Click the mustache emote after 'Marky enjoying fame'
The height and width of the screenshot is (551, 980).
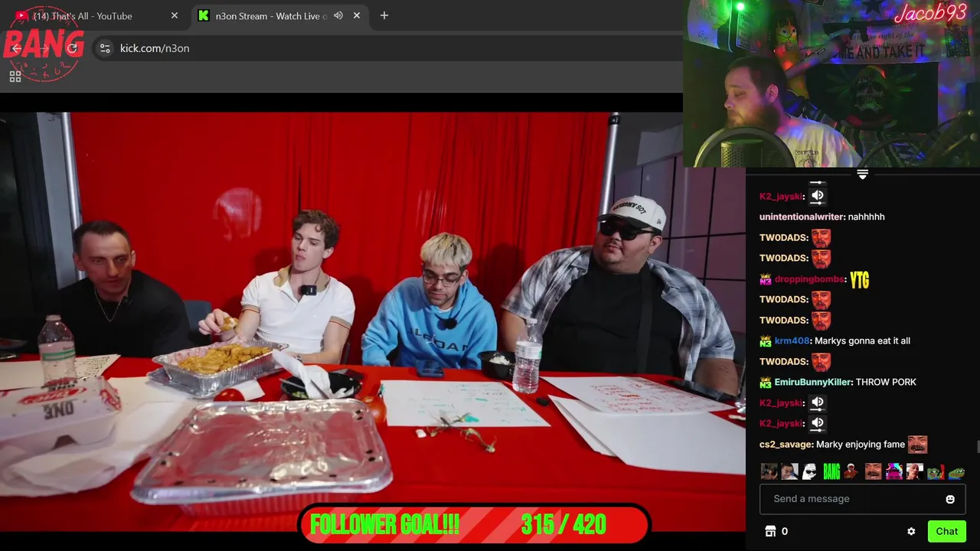pyautogui.click(x=917, y=444)
